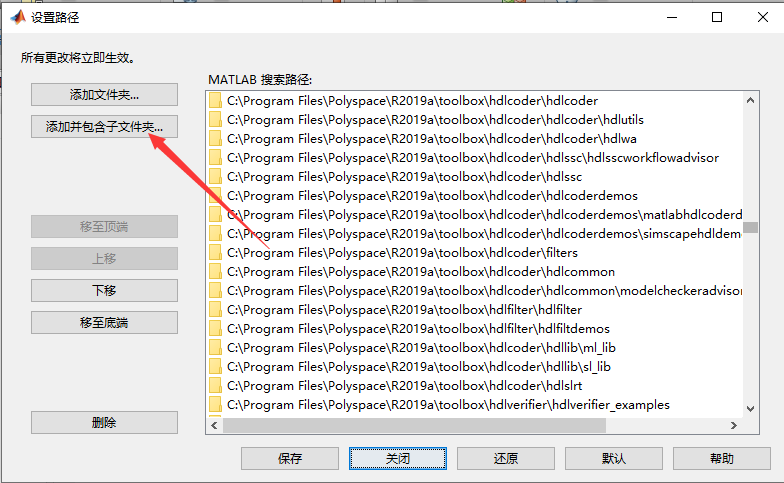
Task: Open help with 帮助 button
Action: (722, 458)
